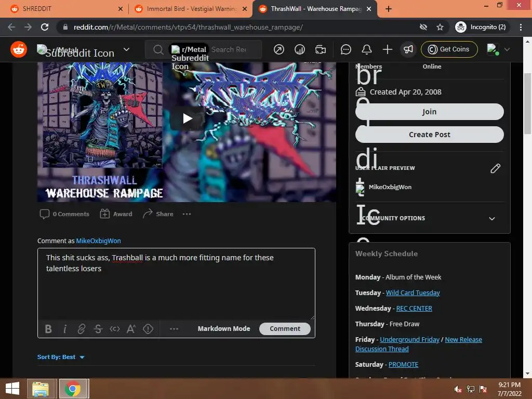The image size is (532, 399).
Task: Open the 0 Comments link
Action: point(64,214)
